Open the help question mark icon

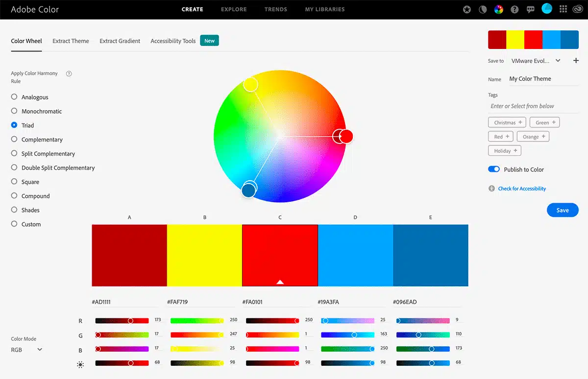pyautogui.click(x=514, y=9)
